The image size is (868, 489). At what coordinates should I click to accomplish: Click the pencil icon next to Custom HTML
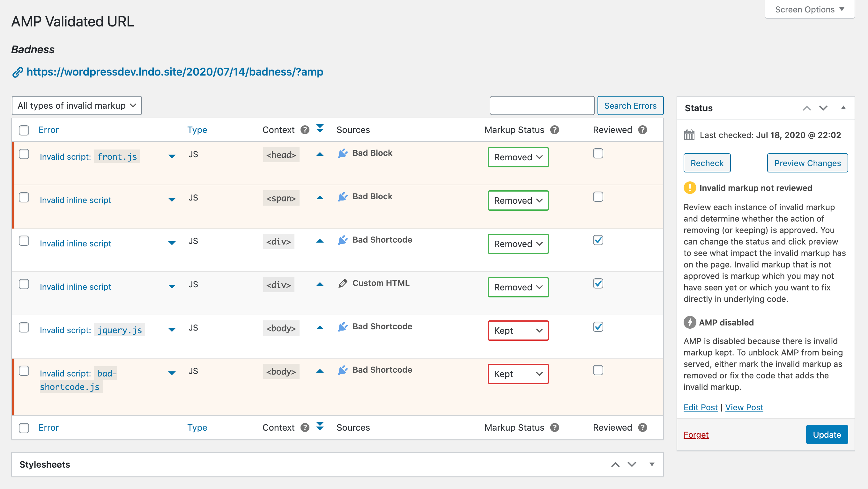coord(342,283)
